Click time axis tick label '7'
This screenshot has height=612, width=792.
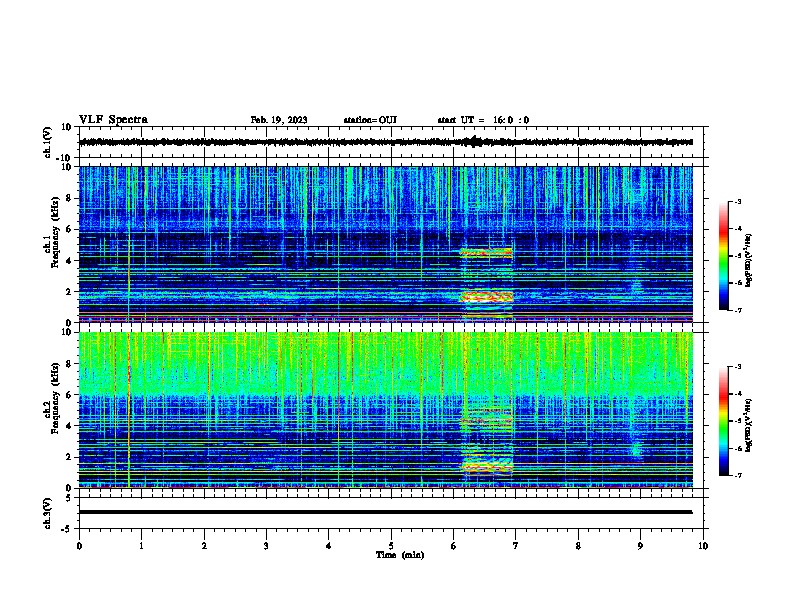click(516, 546)
